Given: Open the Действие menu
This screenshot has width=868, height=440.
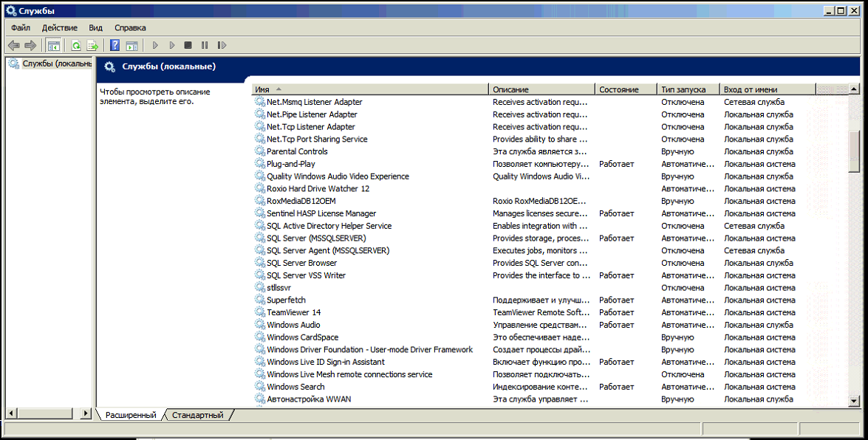Looking at the screenshot, I should click(x=59, y=27).
